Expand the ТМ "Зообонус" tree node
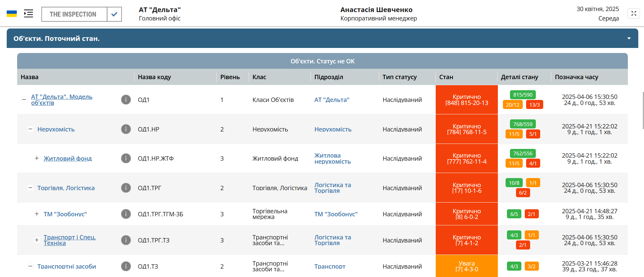The image size is (644, 277). (37, 214)
